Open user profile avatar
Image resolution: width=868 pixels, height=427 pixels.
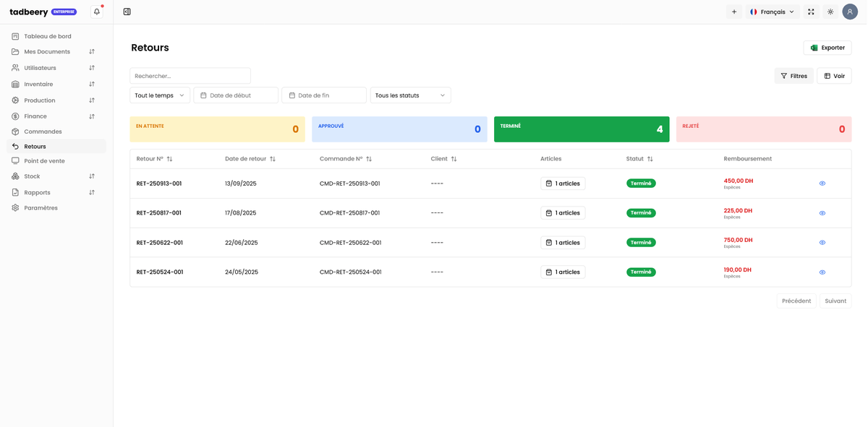(850, 12)
